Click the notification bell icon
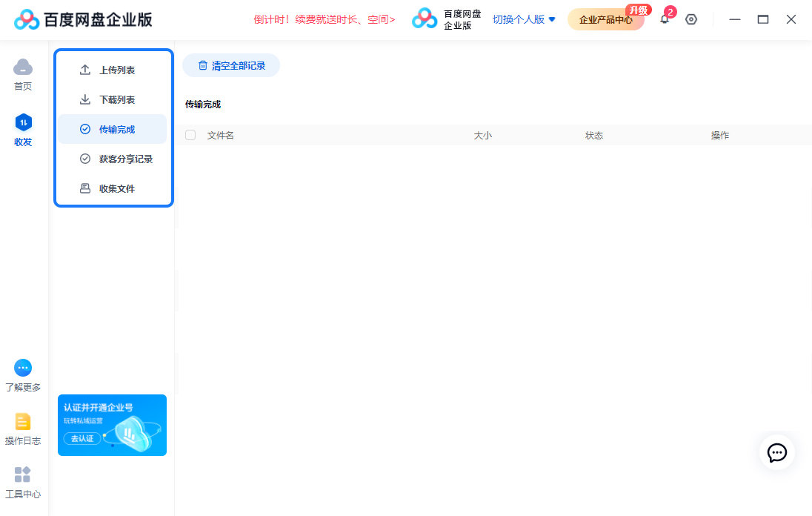Screen dimensions: 812x516 pyautogui.click(x=665, y=20)
